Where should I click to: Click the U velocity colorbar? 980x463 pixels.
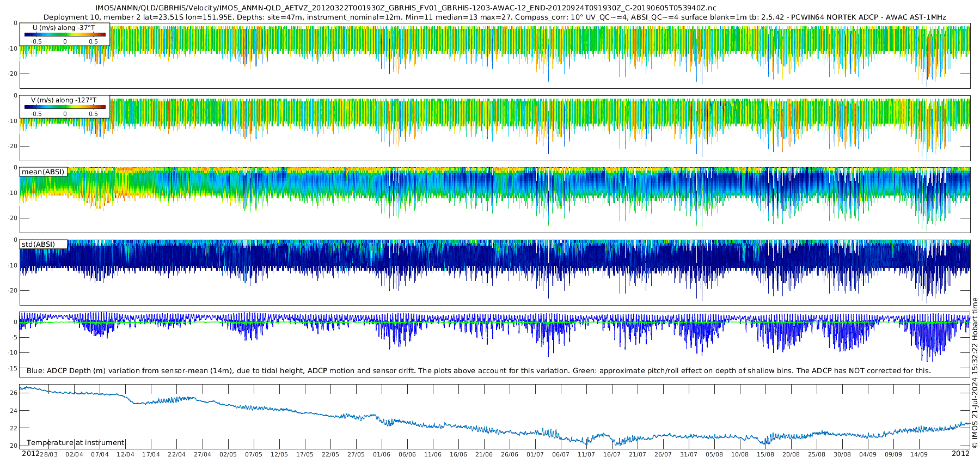65,35
